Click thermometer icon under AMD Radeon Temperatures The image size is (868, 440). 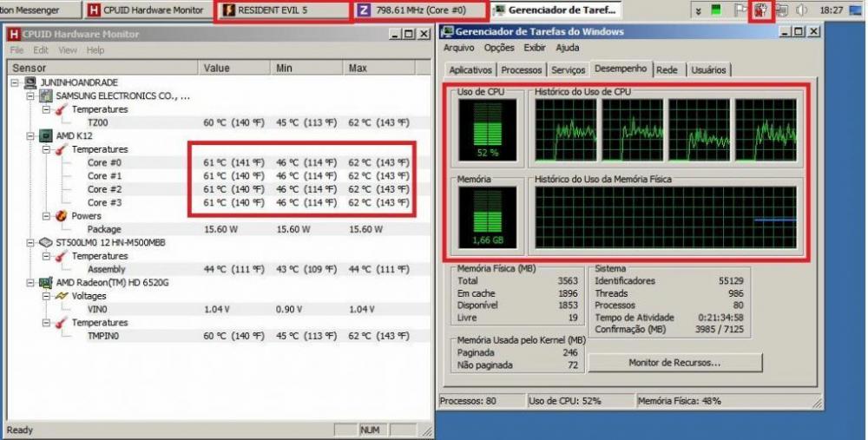click(62, 323)
